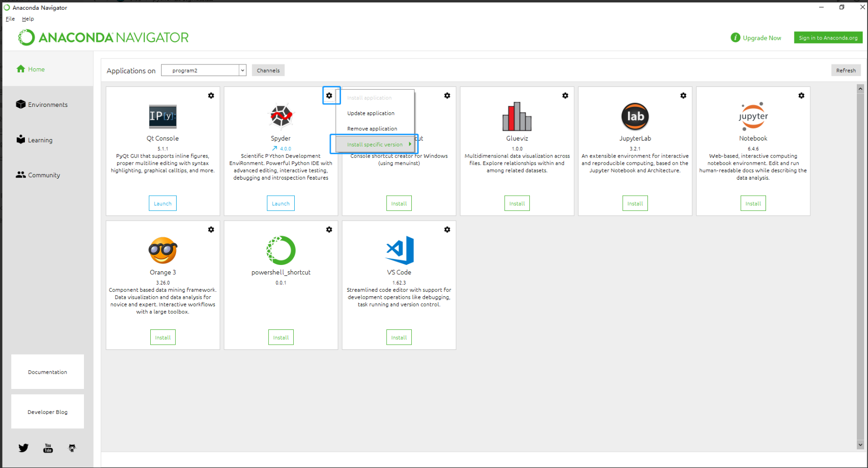This screenshot has height=468, width=868.
Task: Click the Spyder application logo
Action: 281,116
